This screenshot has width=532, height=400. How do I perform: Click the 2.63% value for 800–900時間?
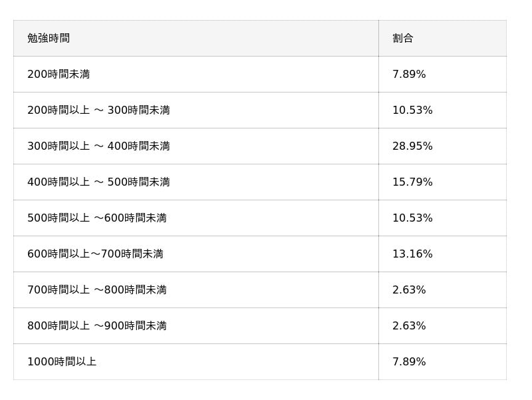[409, 326]
